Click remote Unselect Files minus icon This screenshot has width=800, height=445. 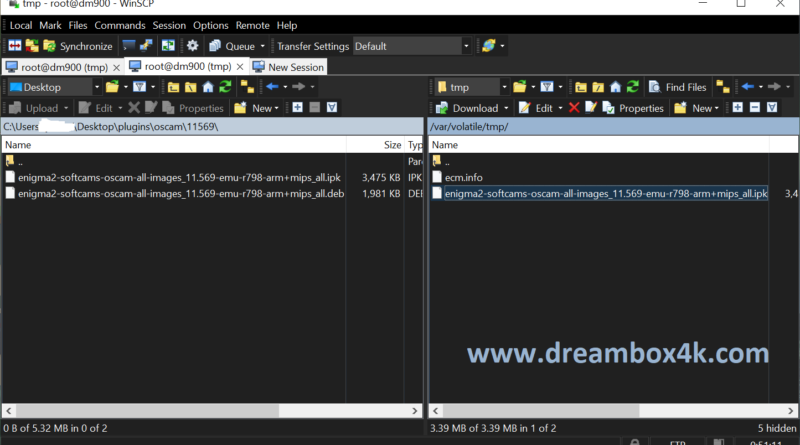tap(755, 108)
